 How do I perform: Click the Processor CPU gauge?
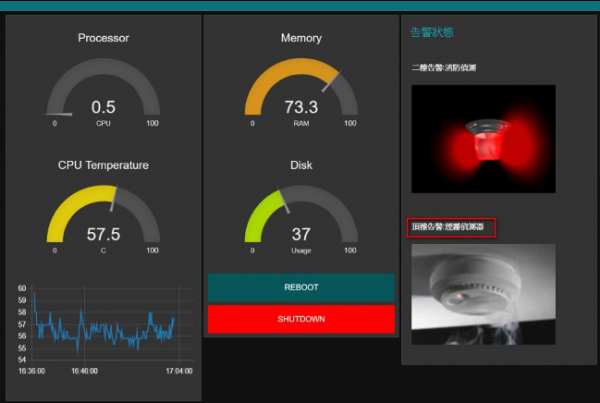pyautogui.click(x=103, y=90)
